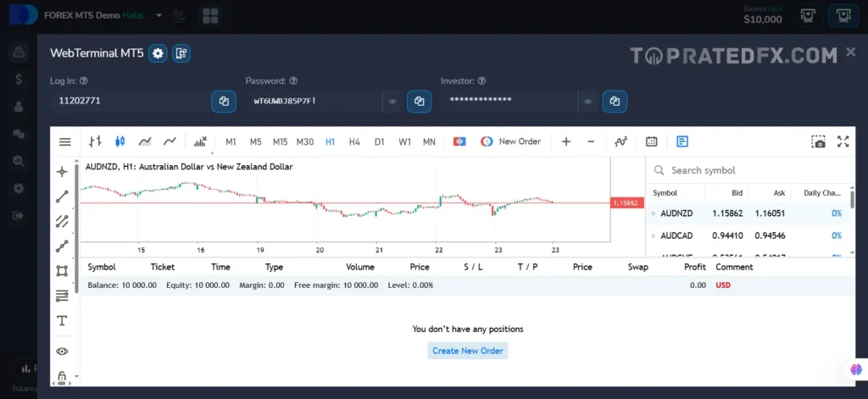Click the Search symbol field

pos(746,170)
